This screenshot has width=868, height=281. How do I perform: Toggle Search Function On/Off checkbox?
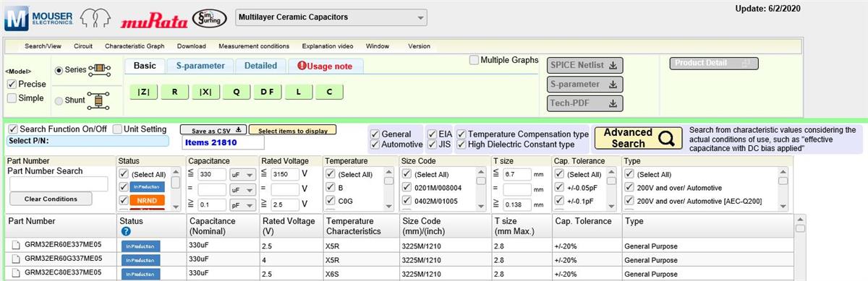[x=13, y=129]
